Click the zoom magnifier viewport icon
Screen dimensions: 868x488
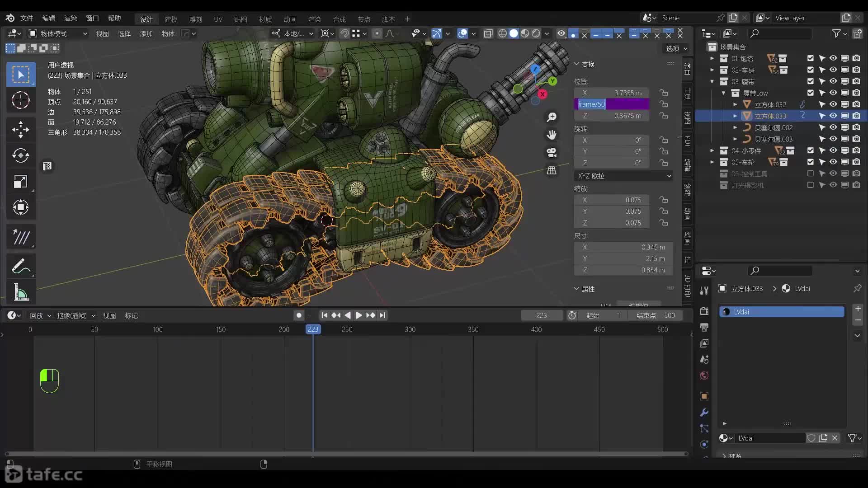point(552,117)
